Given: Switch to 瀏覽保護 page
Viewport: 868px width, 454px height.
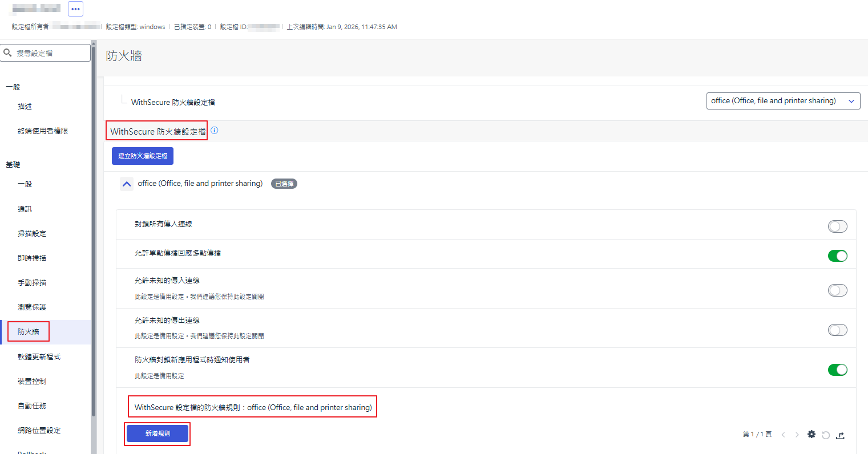Looking at the screenshot, I should pos(32,307).
